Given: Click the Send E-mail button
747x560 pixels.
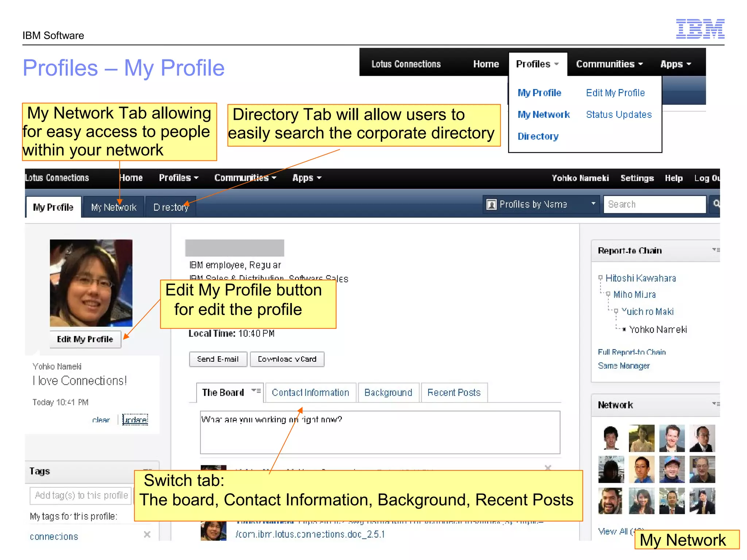Looking at the screenshot, I should click(218, 359).
